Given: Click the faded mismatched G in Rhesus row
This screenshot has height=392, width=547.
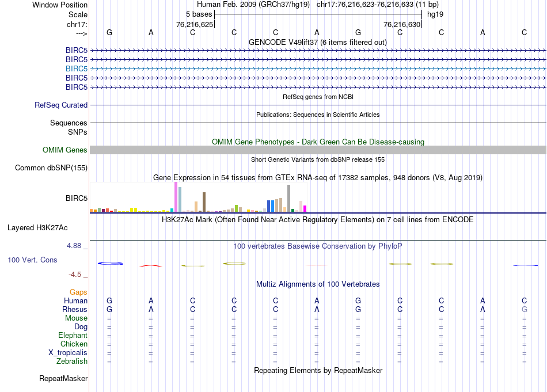Looking at the screenshot, I should click(x=525, y=309).
